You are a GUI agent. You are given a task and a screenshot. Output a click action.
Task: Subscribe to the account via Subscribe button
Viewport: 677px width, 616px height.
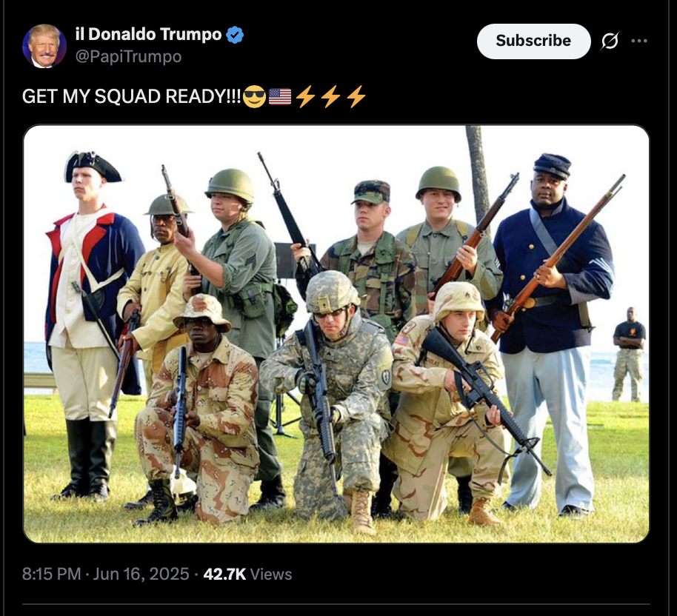tap(533, 41)
